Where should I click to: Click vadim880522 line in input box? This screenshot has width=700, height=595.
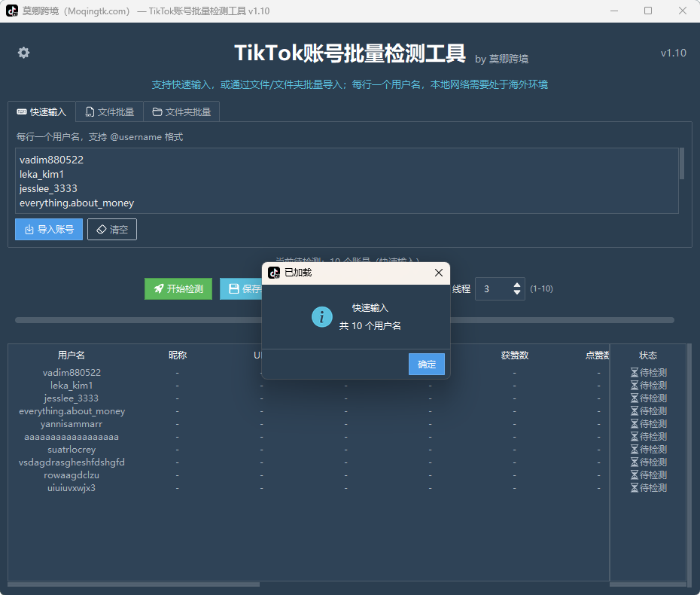pyautogui.click(x=51, y=160)
